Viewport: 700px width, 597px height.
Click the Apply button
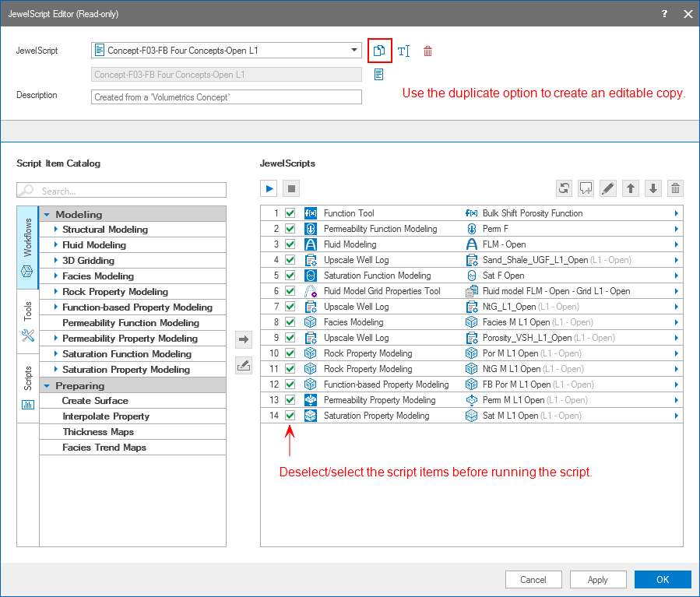pyautogui.click(x=597, y=579)
